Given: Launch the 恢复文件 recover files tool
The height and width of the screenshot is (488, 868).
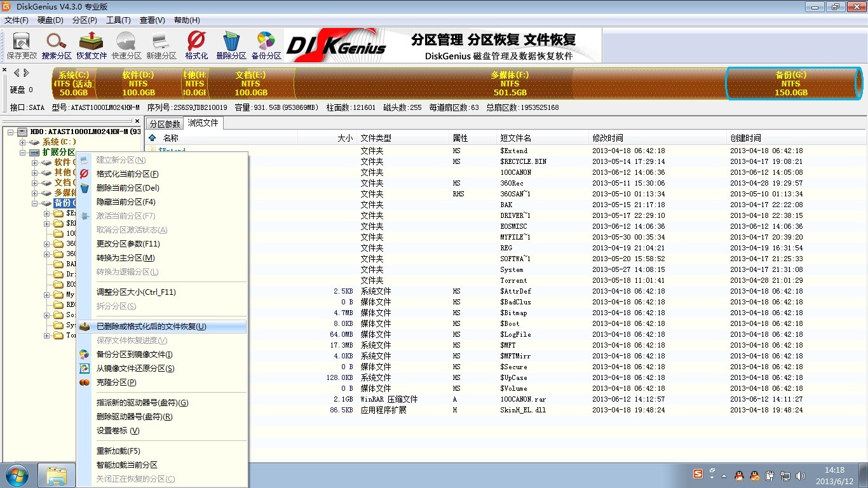Looking at the screenshot, I should click(92, 46).
